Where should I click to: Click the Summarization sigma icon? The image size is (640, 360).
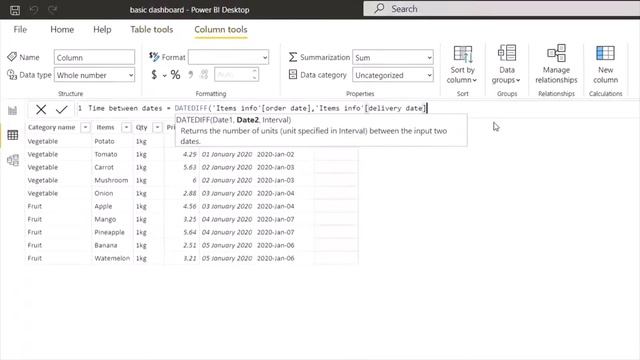[293, 57]
